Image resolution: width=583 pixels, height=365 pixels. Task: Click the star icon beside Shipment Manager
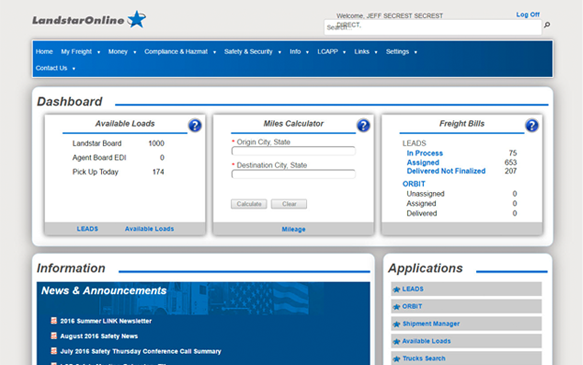coord(396,324)
